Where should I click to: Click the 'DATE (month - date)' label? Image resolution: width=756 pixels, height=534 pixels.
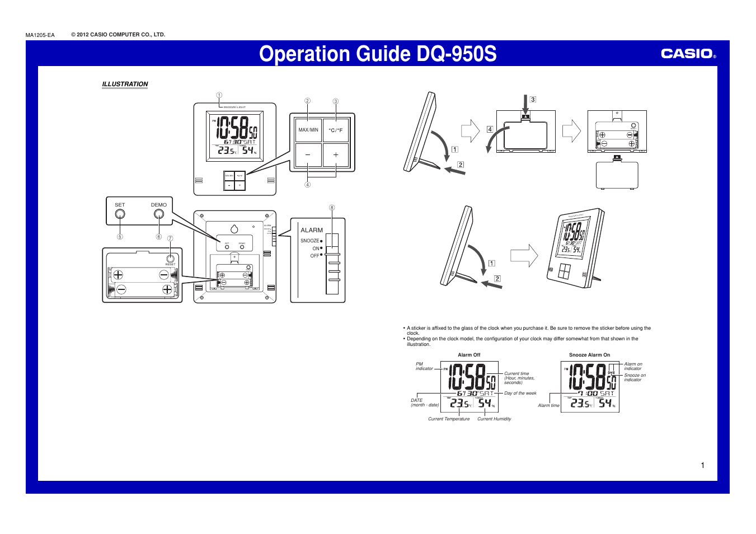point(425,402)
